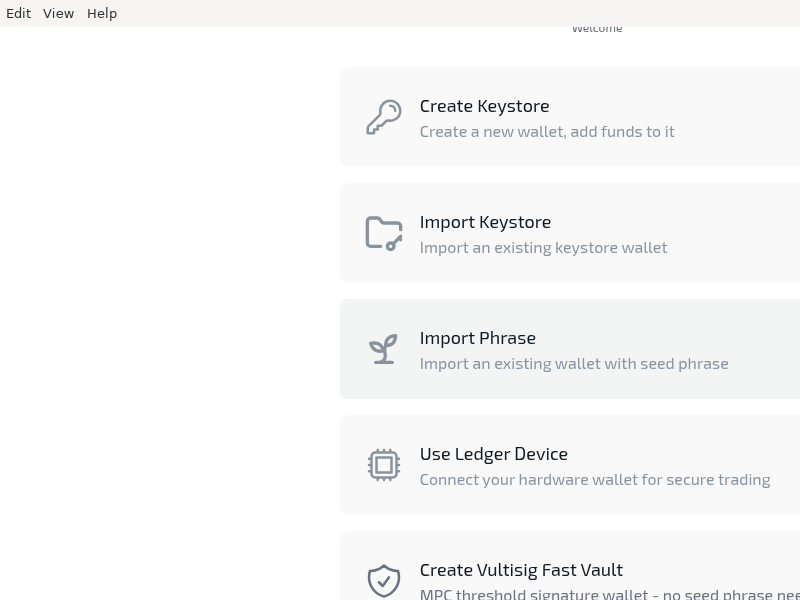The height and width of the screenshot is (600, 800).
Task: Click the MPC threshold signature wallet description
Action: [x=610, y=594]
